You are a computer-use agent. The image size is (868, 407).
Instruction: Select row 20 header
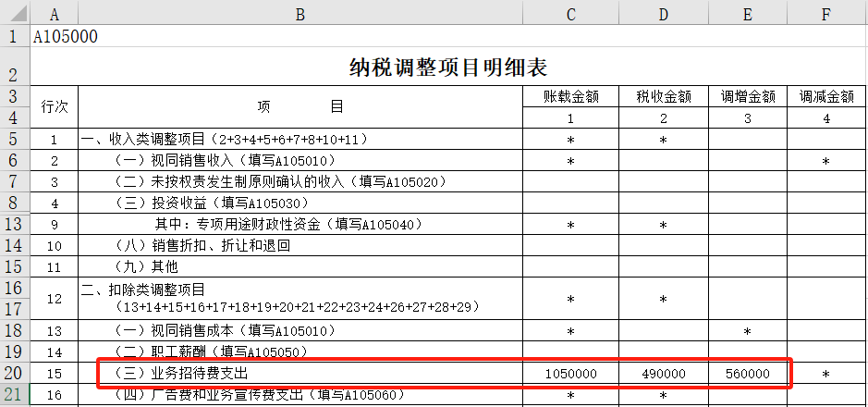tap(15, 373)
